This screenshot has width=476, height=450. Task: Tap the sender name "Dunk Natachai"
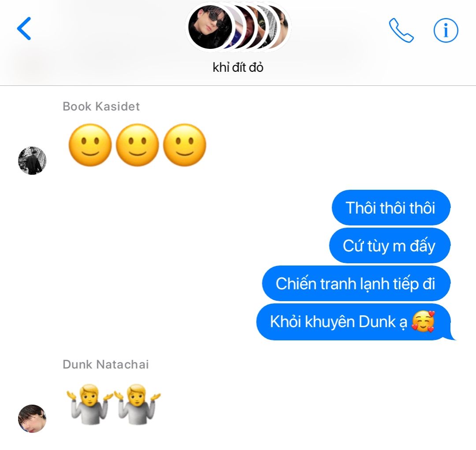coord(106,365)
